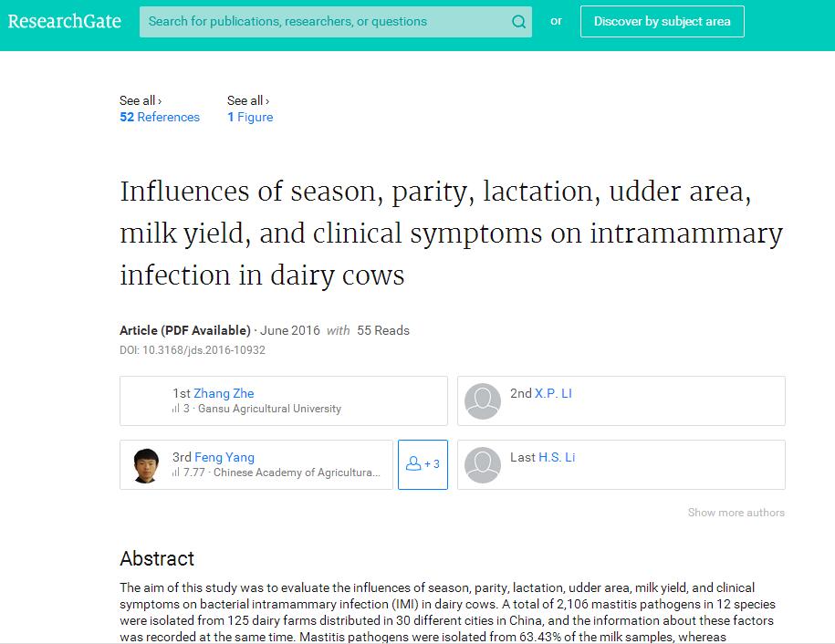The height and width of the screenshot is (644, 835).
Task: Open the 1 Figure link
Action: (250, 117)
